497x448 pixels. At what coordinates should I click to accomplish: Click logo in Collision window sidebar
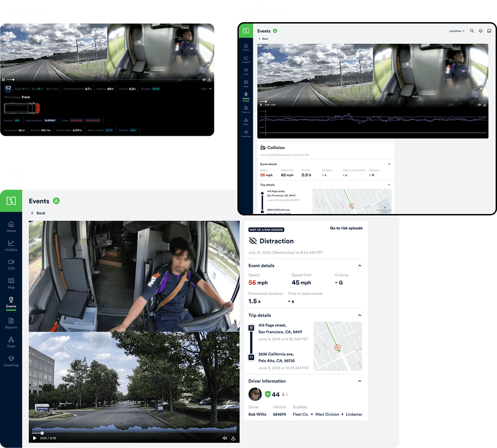pyautogui.click(x=246, y=31)
